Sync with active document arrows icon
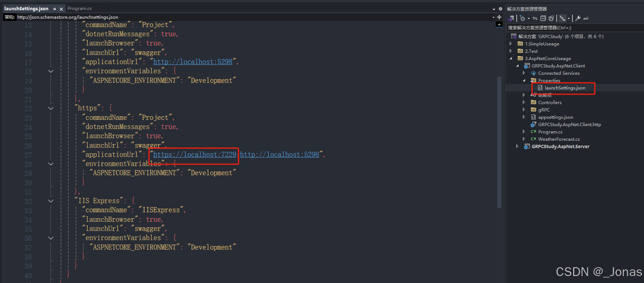644x283 pixels. 535,18
